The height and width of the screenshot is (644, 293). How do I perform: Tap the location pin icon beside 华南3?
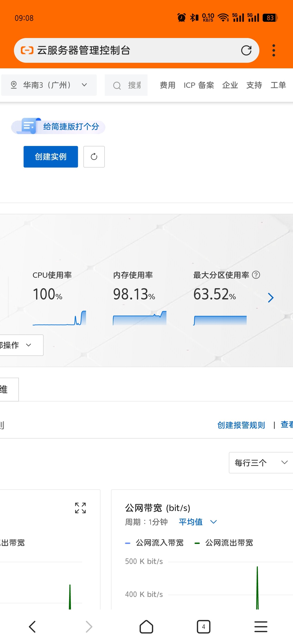(x=14, y=85)
